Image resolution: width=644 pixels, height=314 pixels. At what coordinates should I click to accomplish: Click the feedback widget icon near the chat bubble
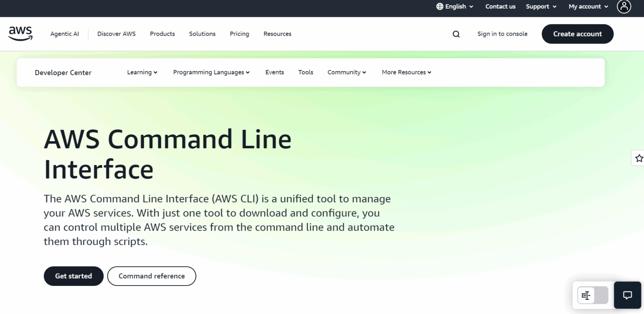point(586,295)
